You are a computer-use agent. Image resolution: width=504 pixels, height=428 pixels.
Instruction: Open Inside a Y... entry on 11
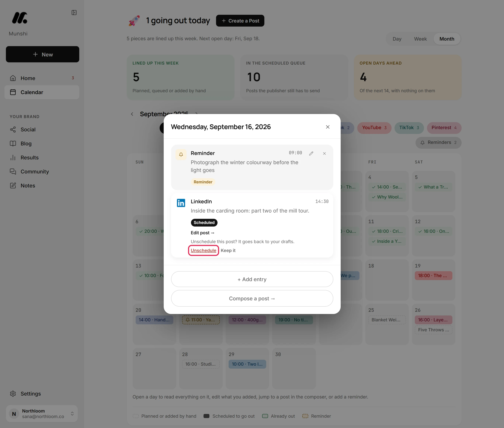[387, 241]
